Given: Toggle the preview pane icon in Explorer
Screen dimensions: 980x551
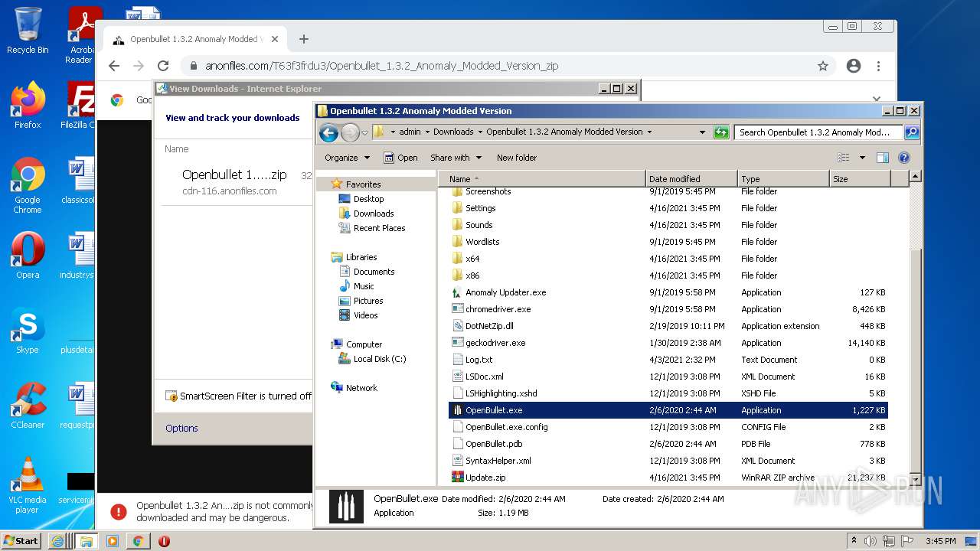Looking at the screenshot, I should pyautogui.click(x=882, y=158).
